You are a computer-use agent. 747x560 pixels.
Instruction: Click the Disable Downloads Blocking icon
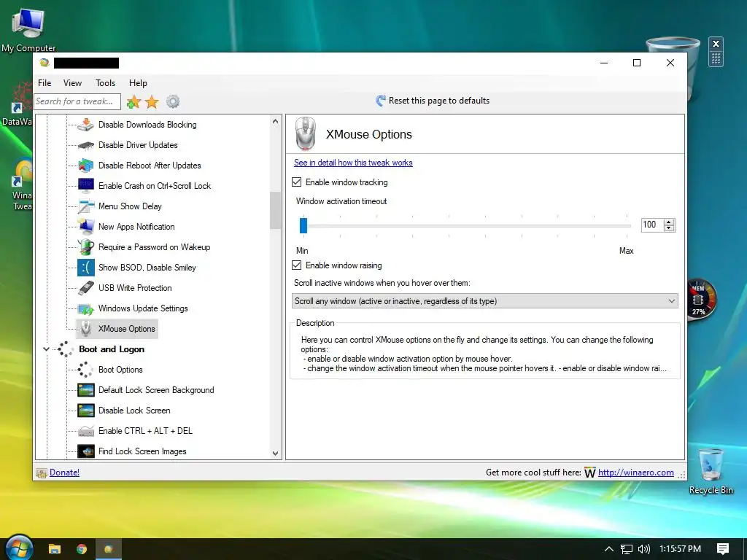86,125
